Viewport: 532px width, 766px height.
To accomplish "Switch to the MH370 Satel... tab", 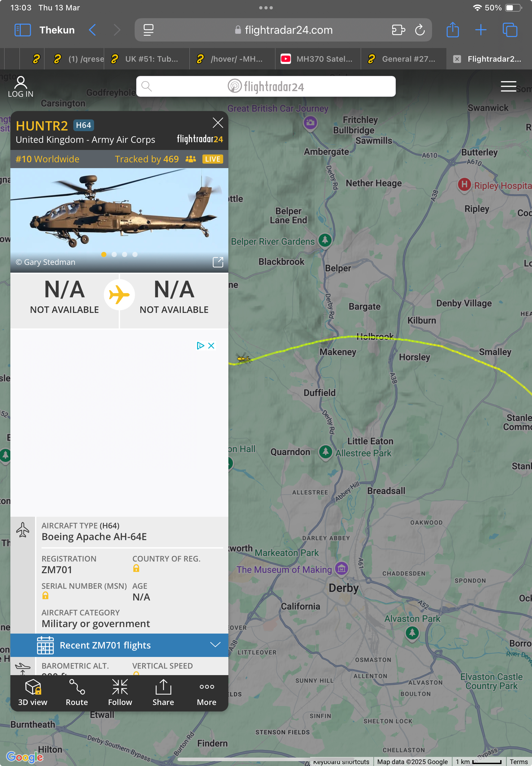I will tap(318, 59).
